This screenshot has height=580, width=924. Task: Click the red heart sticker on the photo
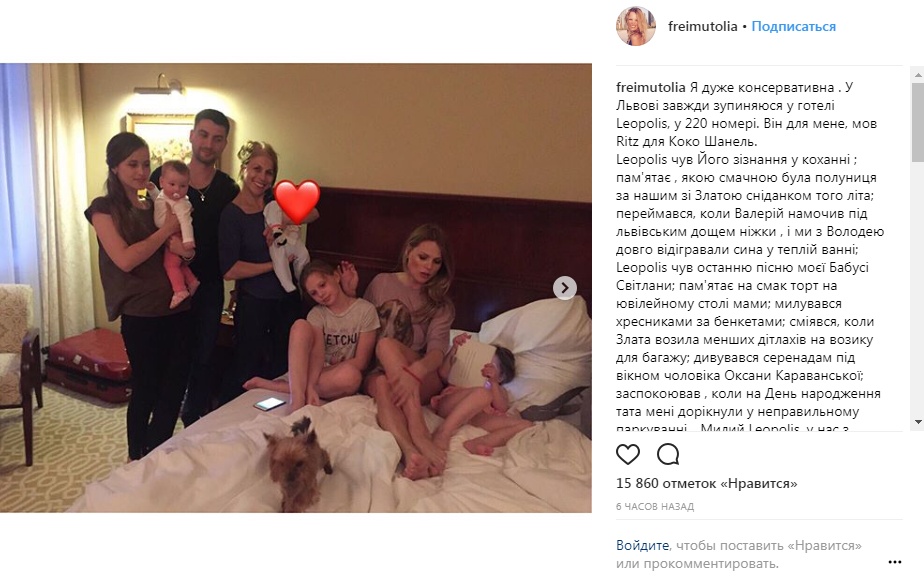pos(297,202)
